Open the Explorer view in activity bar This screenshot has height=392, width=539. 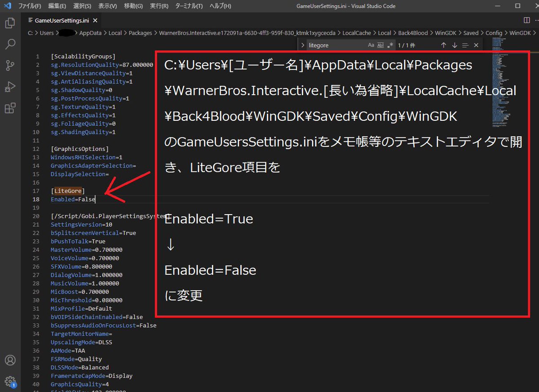10,23
